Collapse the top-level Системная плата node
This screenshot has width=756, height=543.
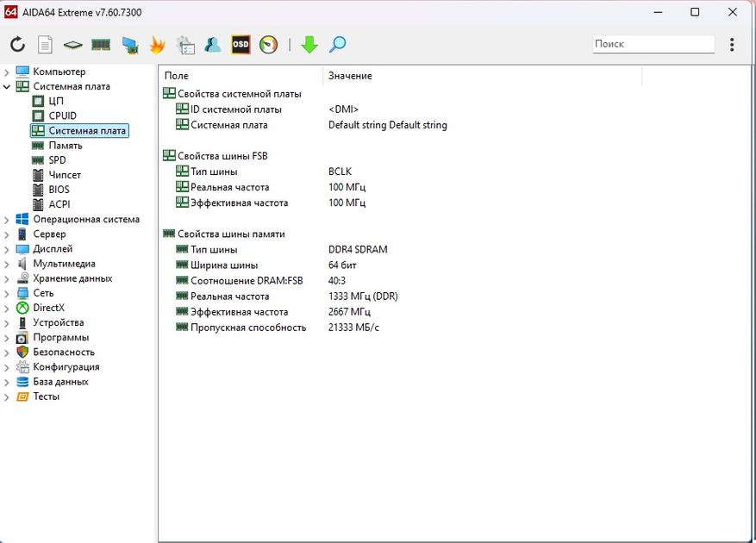coord(6,87)
